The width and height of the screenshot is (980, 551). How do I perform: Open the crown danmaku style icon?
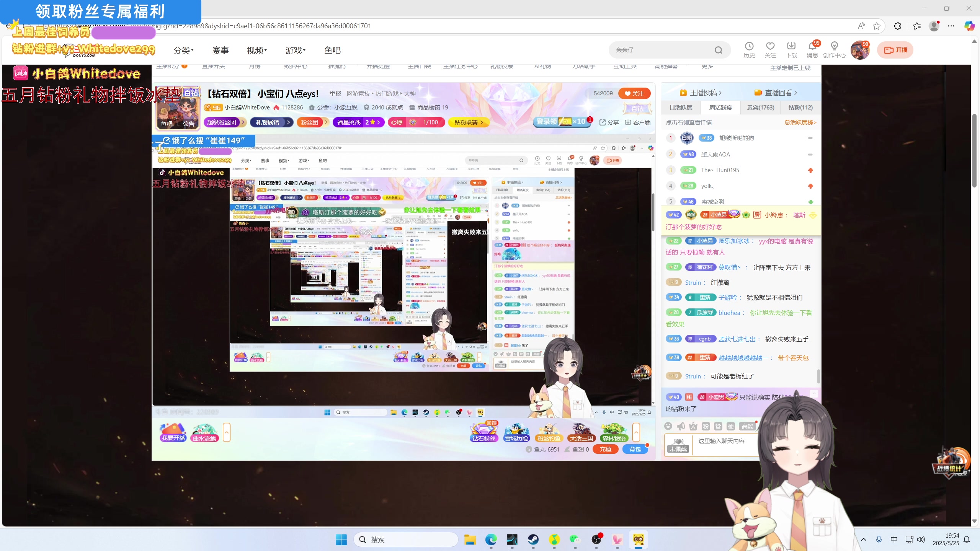(x=693, y=426)
